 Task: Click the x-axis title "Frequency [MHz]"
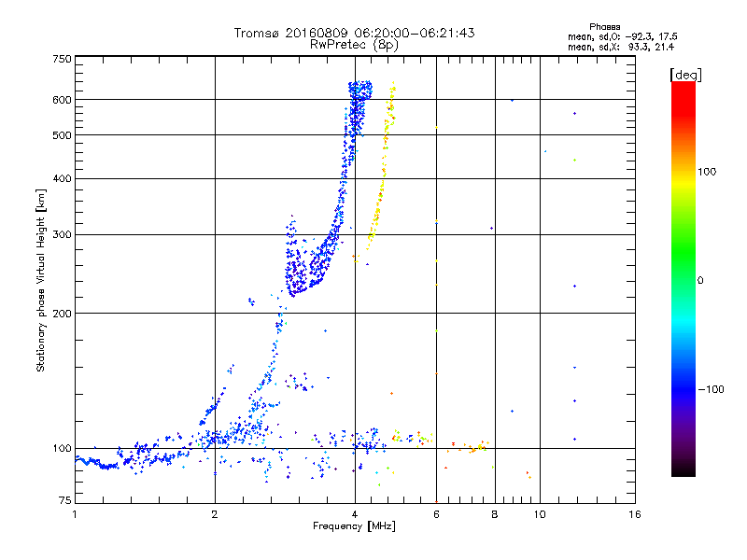[x=354, y=526]
